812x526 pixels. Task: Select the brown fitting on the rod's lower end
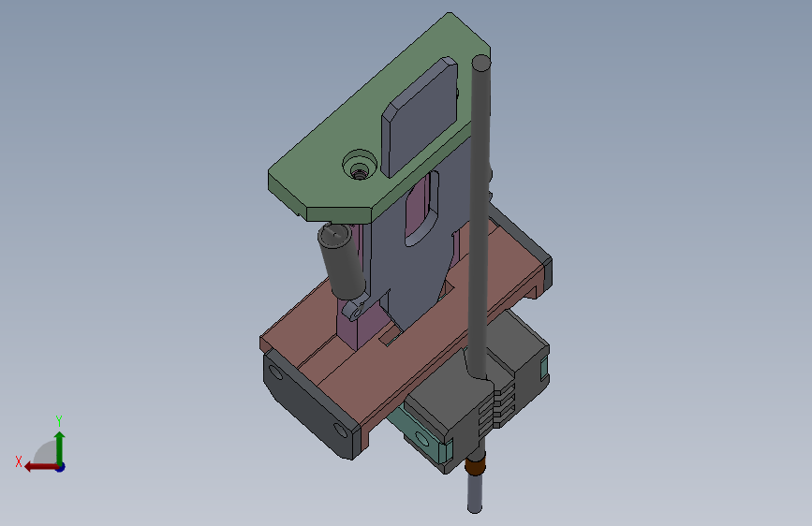tap(475, 463)
